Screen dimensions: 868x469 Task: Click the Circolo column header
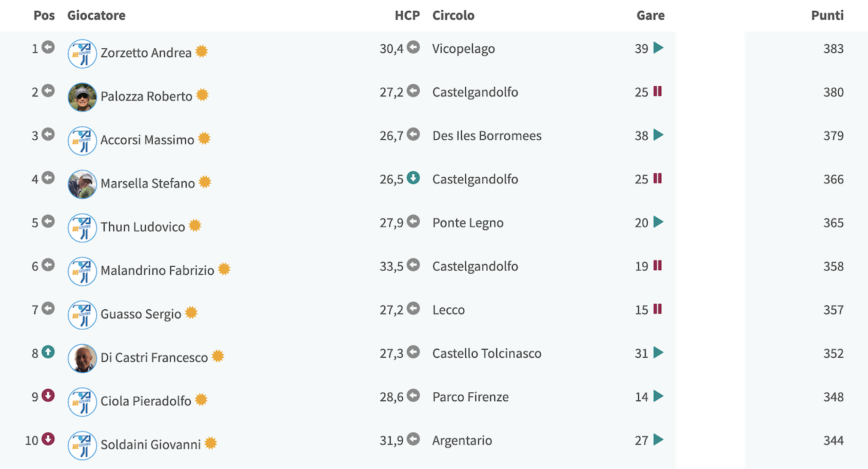(x=454, y=15)
